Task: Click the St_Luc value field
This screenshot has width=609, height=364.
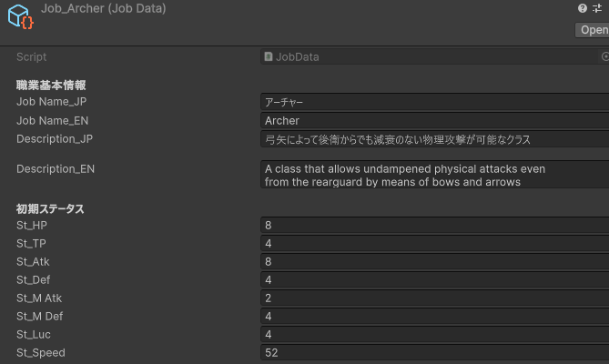Action: click(434, 334)
